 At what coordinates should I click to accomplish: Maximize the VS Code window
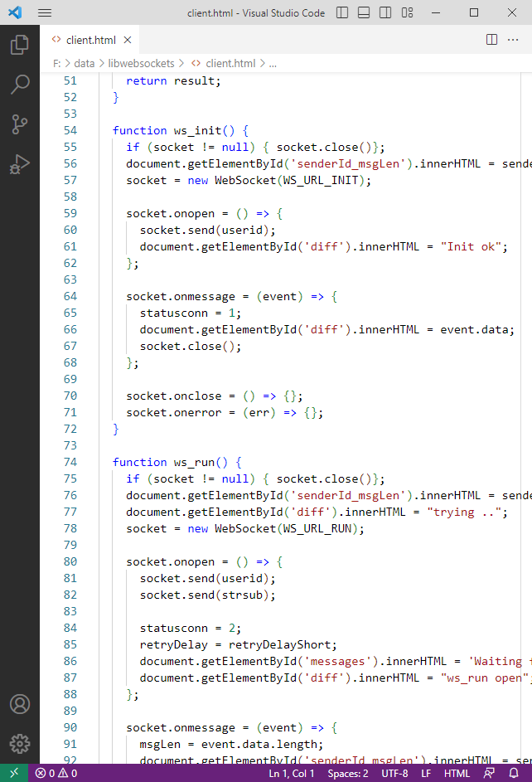tap(474, 13)
